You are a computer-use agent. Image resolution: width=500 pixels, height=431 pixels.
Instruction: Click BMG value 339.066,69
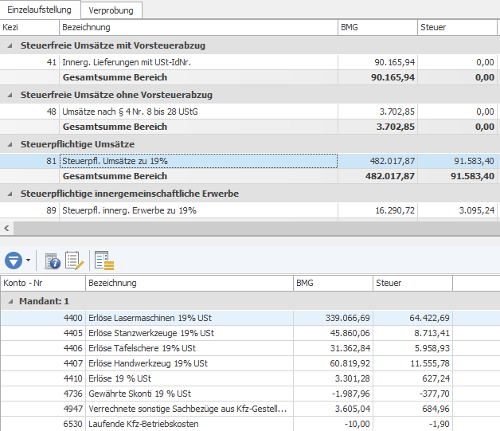click(x=348, y=318)
